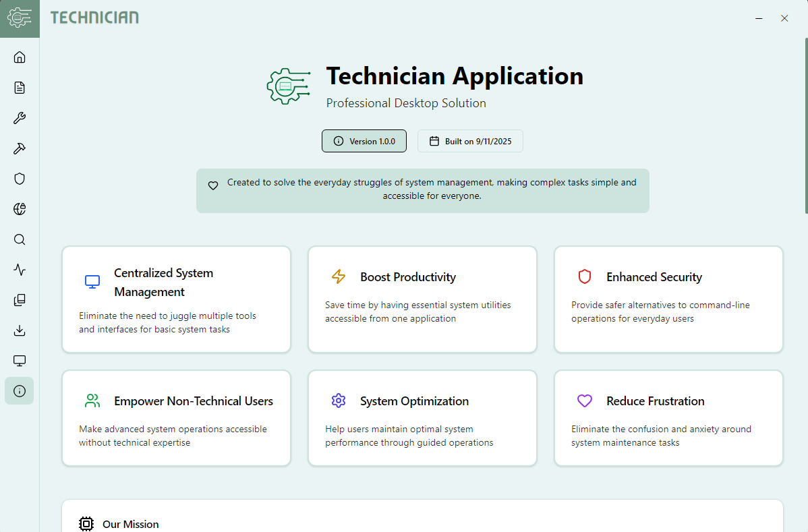Select the Hammer utilities icon
Screen dimensions: 808x532
pos(20,148)
